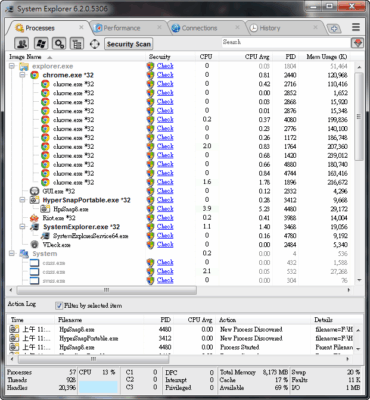Collapse the System tree node
The height and width of the screenshot is (400, 370).
pyautogui.click(x=12, y=254)
